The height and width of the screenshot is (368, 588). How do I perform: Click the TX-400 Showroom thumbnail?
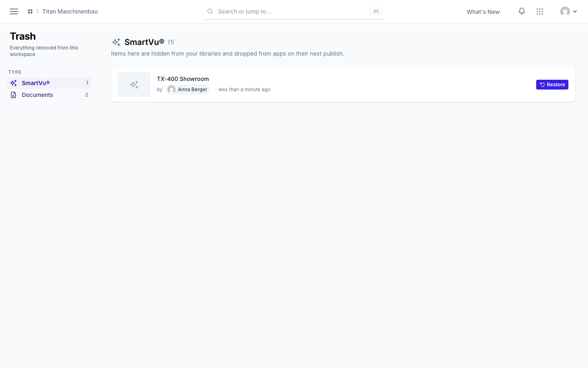pos(134,85)
